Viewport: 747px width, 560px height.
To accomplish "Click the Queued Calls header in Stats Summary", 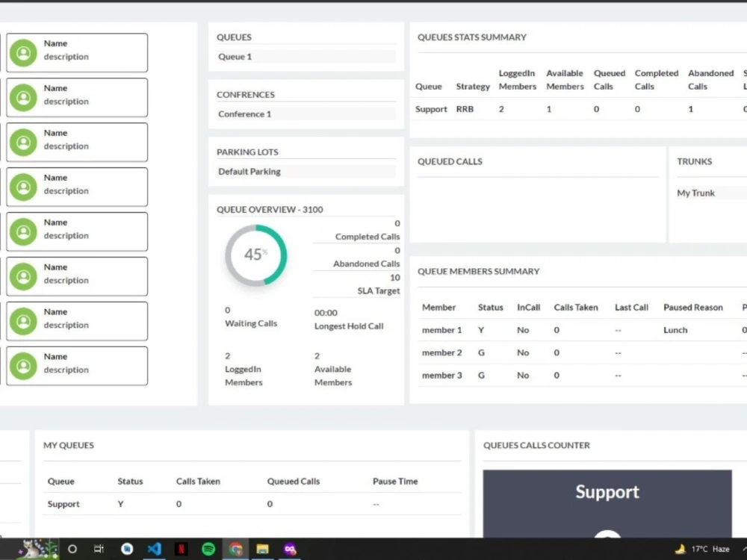I will pyautogui.click(x=610, y=80).
